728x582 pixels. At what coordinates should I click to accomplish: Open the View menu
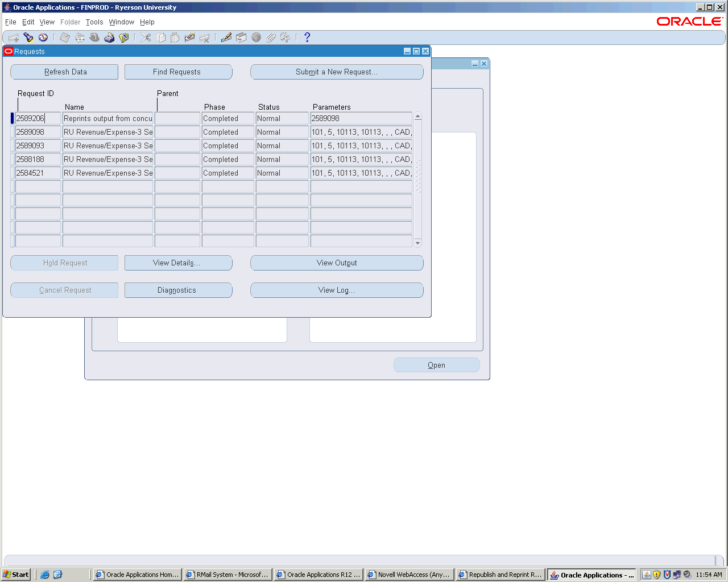[x=47, y=22]
